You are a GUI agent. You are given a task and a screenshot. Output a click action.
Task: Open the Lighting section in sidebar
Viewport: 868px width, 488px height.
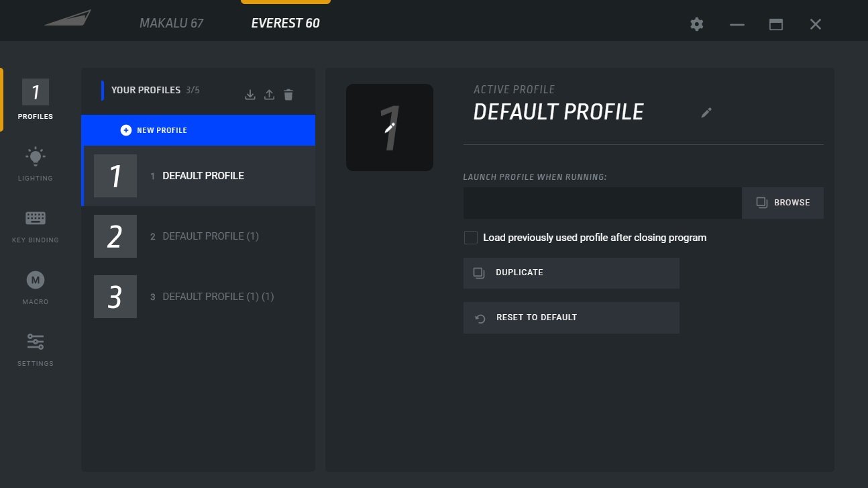click(36, 163)
